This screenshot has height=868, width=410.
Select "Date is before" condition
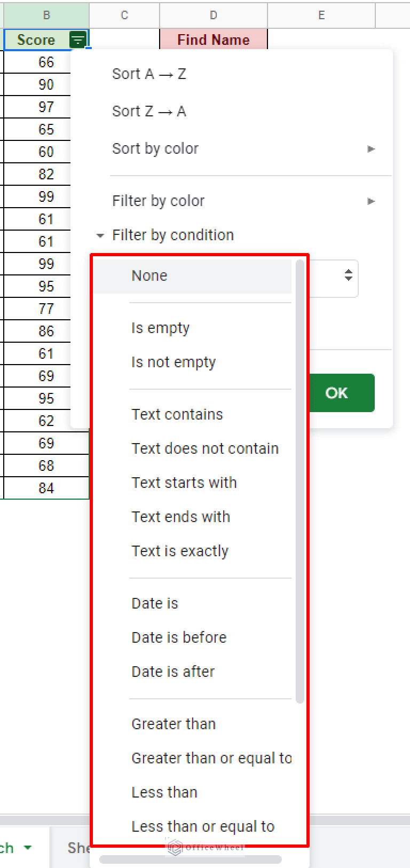(x=179, y=637)
